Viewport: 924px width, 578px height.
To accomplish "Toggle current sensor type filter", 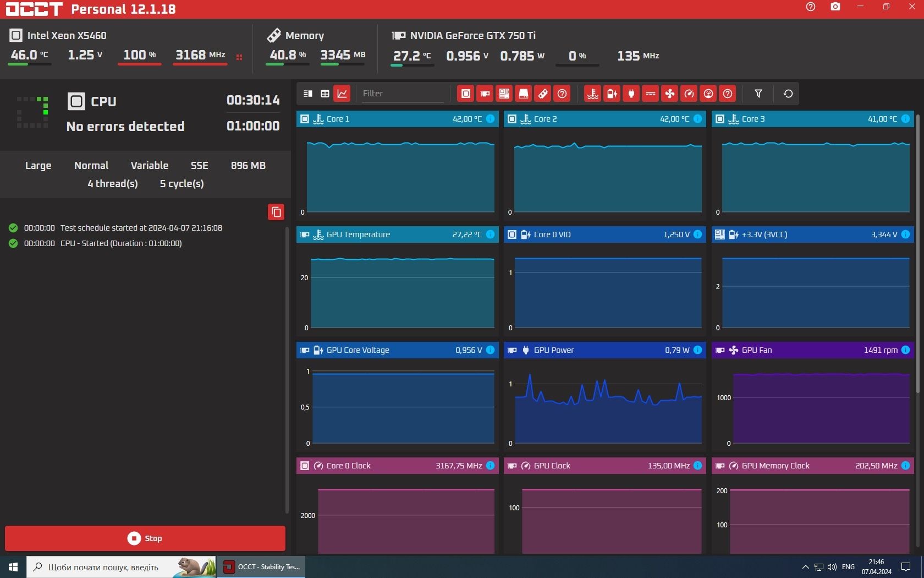I will coord(651,94).
